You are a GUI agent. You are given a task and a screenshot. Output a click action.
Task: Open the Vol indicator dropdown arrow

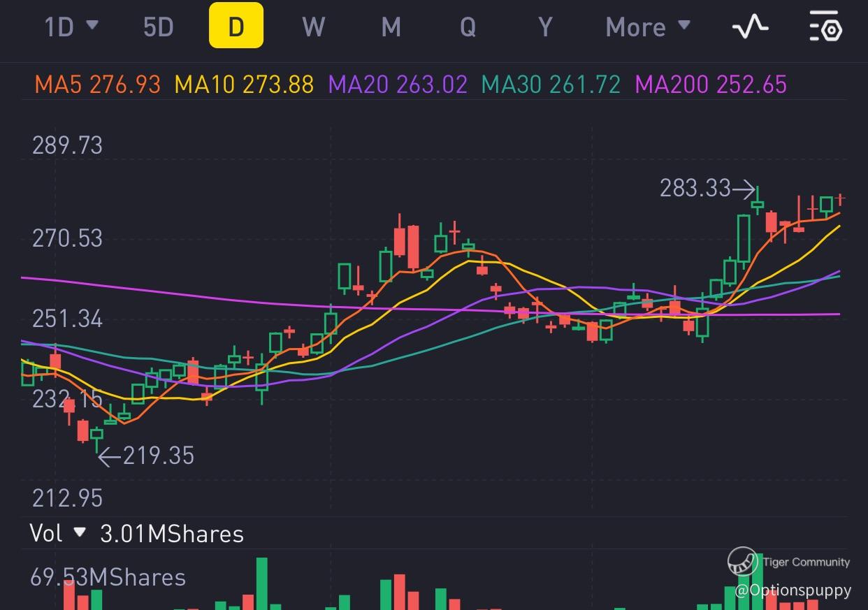80,532
